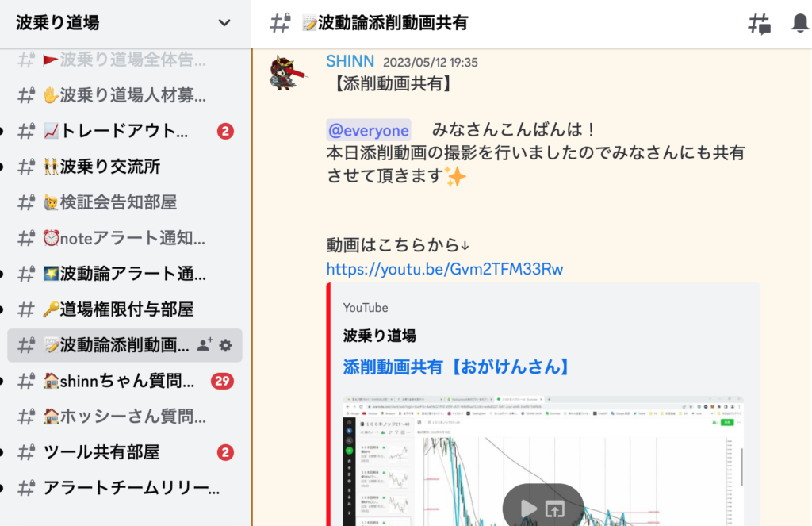Click the unread badge on ツール共有部屋 channel
This screenshot has width=812, height=526.
click(225, 452)
